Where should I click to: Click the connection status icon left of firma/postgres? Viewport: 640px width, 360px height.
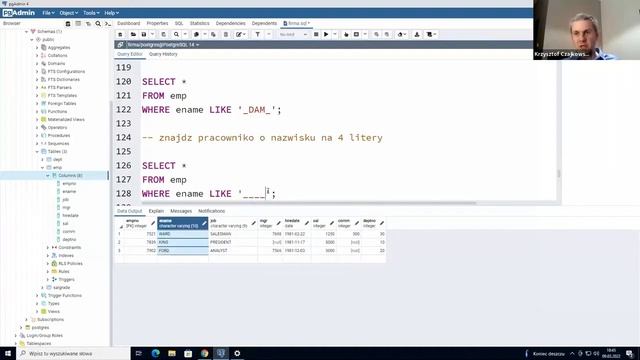(120, 44)
